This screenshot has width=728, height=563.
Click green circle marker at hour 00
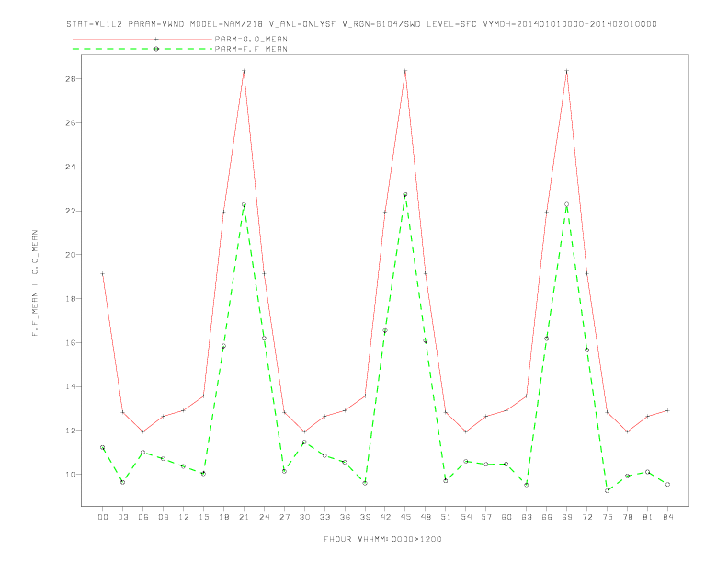103,448
